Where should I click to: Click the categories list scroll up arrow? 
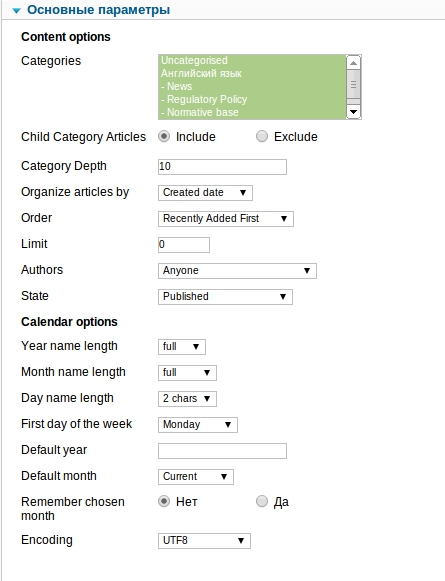coord(353,63)
